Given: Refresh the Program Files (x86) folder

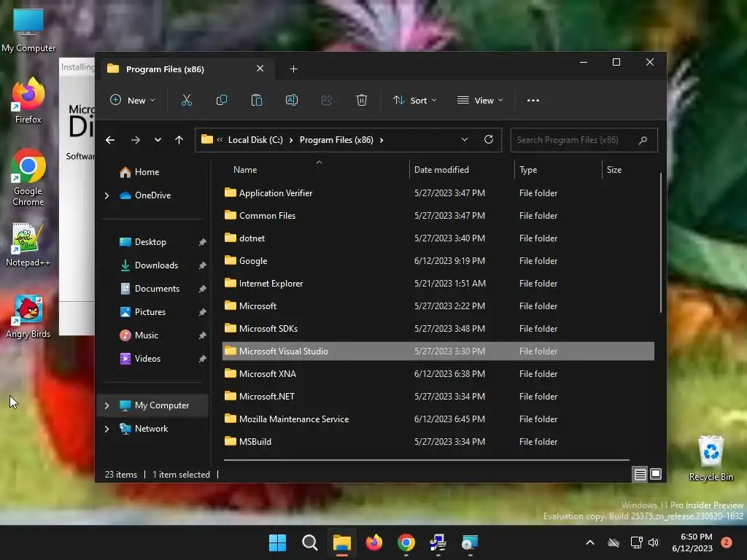Looking at the screenshot, I should pos(488,139).
